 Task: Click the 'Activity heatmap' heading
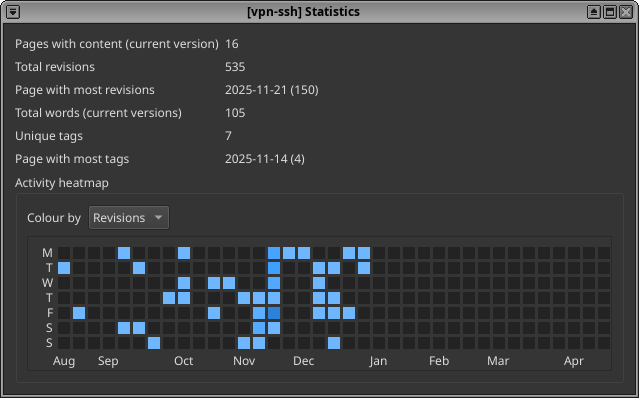click(62, 183)
